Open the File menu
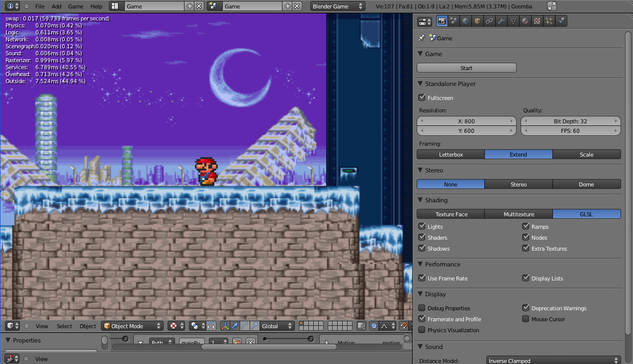 (x=40, y=6)
